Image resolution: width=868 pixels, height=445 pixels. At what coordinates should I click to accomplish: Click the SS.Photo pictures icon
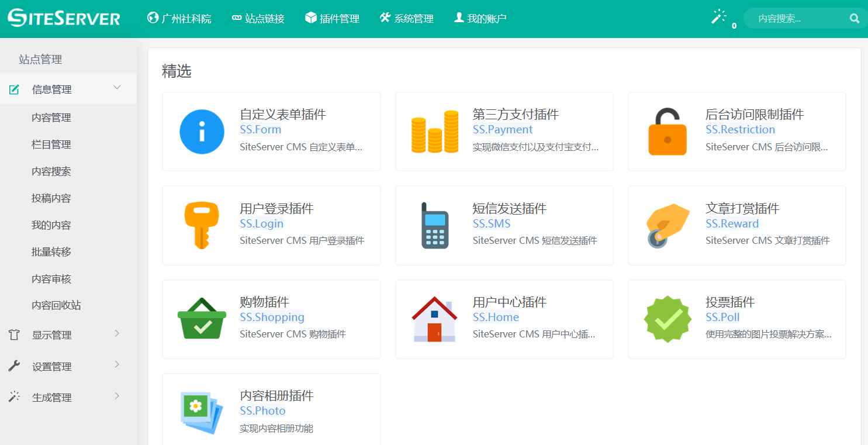click(202, 412)
